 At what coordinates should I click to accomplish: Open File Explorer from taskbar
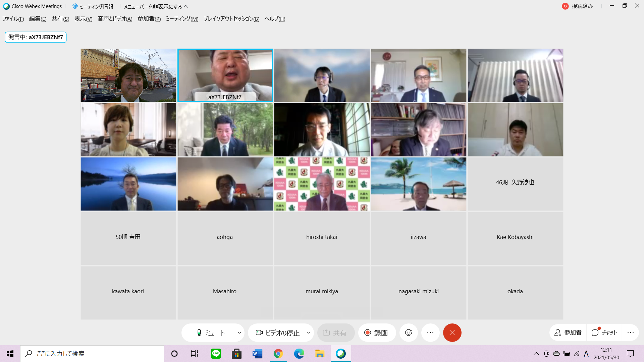click(320, 354)
